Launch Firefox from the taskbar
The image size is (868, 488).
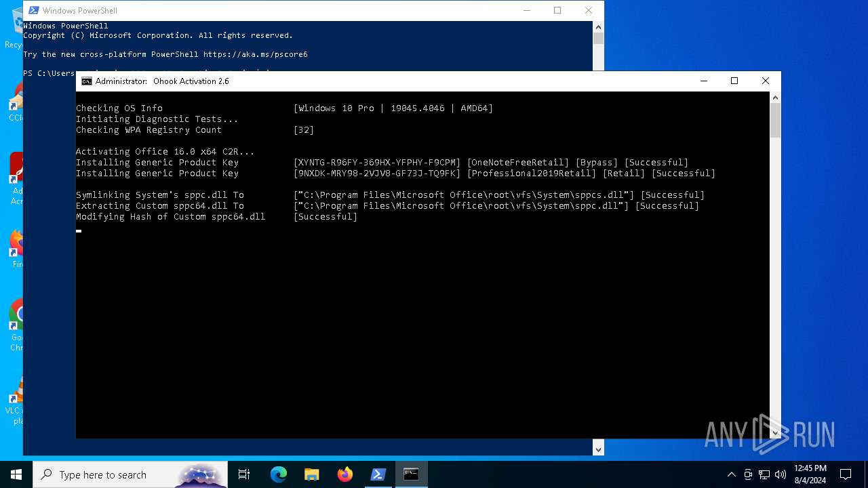(345, 474)
